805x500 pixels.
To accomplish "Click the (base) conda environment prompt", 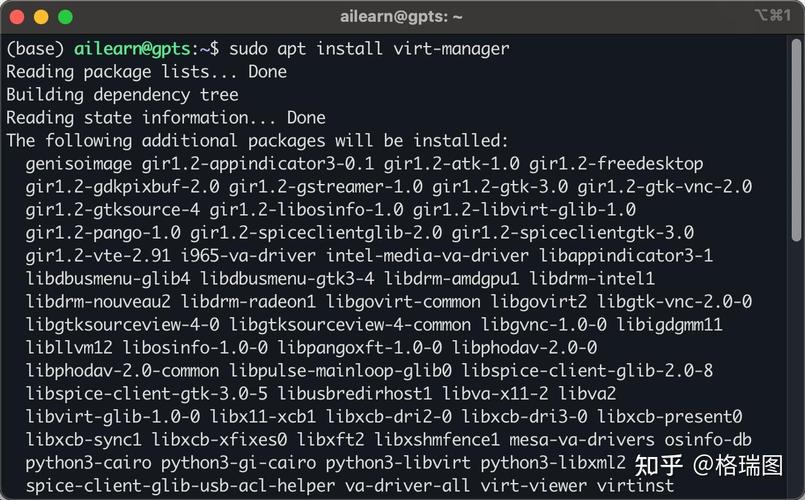I will click(x=35, y=48).
